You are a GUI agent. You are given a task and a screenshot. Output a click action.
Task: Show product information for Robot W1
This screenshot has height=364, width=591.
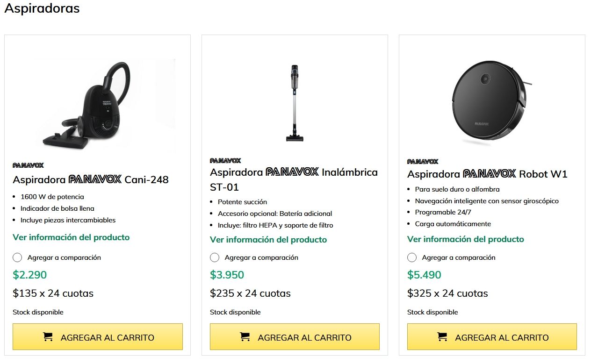click(466, 239)
